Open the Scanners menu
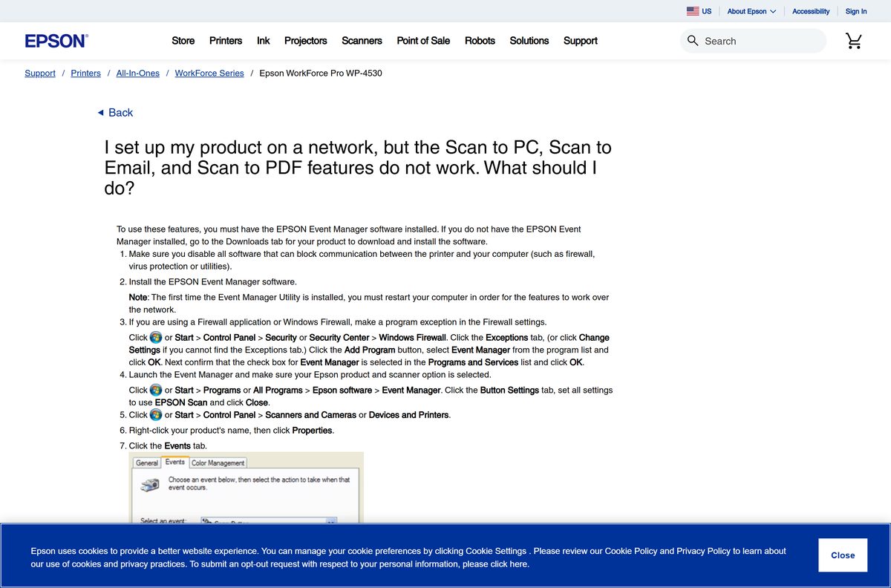Screen dimensions: 891x588 362,41
